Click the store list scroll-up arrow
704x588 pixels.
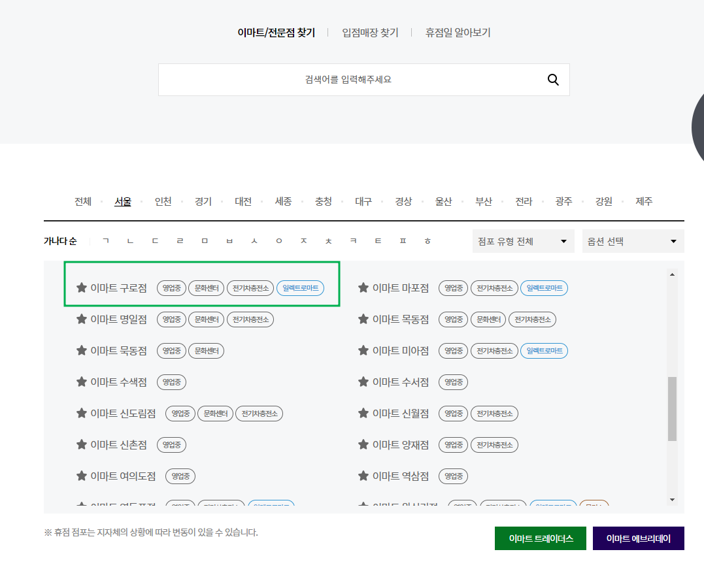(672, 274)
